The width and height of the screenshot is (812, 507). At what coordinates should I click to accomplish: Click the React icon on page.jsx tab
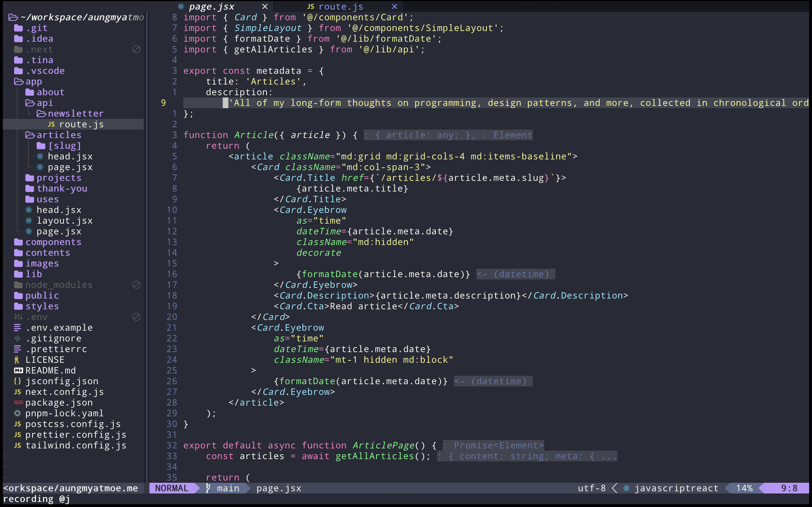[181, 6]
